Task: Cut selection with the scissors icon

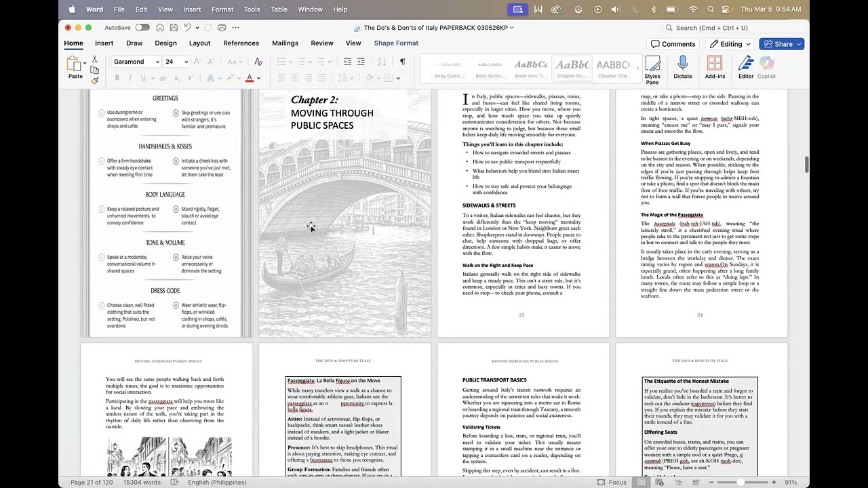Action: [x=94, y=60]
